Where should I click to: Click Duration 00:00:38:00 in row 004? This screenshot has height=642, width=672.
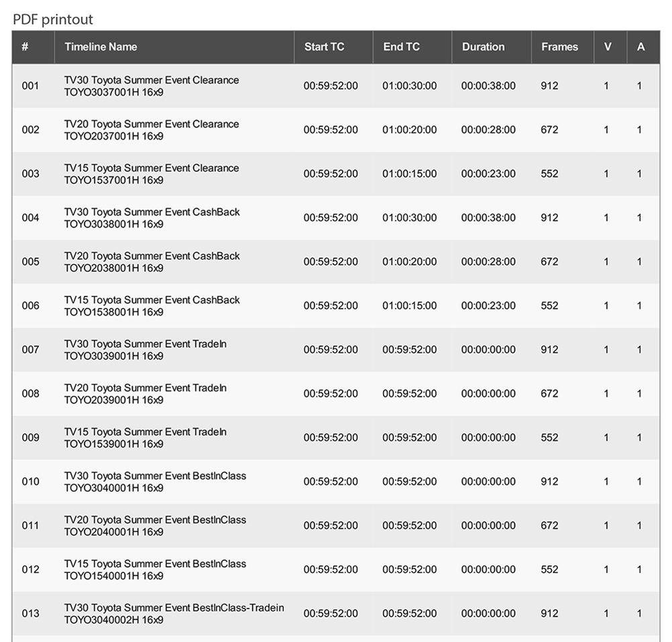coord(488,218)
